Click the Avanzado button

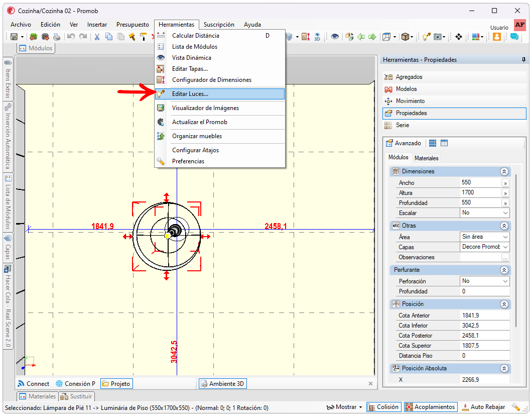click(404, 143)
